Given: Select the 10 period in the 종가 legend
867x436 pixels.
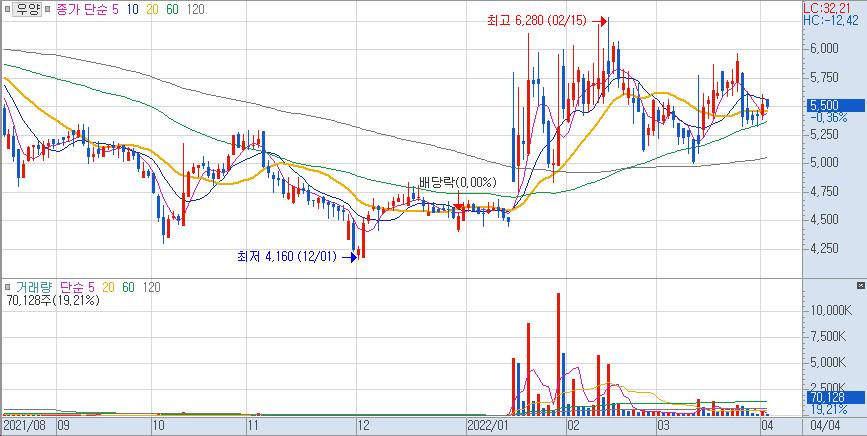Looking at the screenshot, I should pos(133,10).
